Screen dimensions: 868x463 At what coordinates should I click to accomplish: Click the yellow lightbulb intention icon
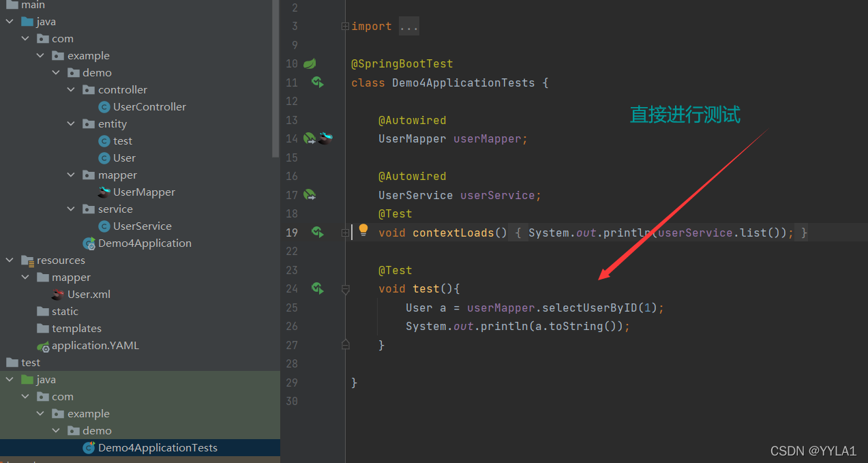pos(363,230)
